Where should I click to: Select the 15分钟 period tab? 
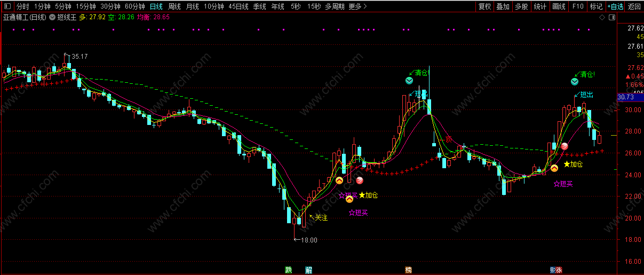coord(85,6)
